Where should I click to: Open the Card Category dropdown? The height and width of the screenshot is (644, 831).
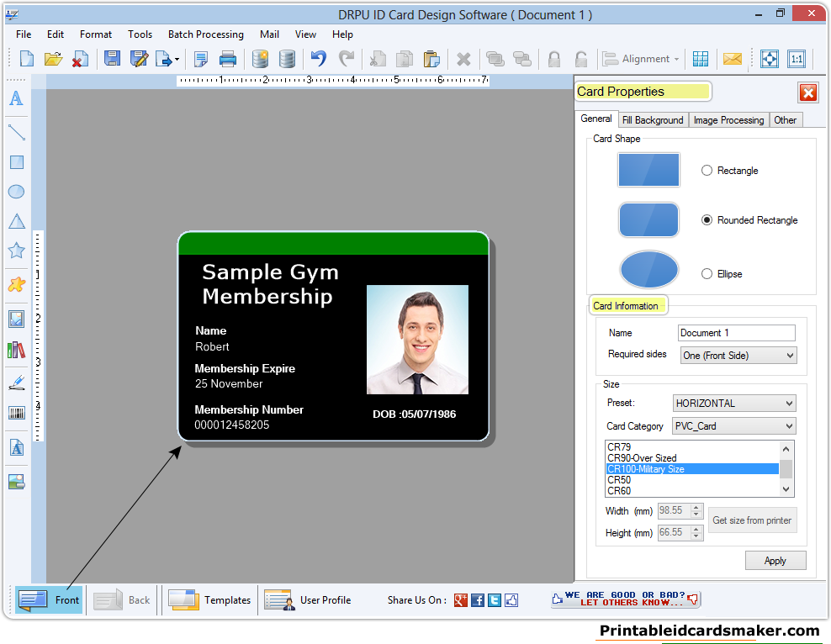[734, 425]
